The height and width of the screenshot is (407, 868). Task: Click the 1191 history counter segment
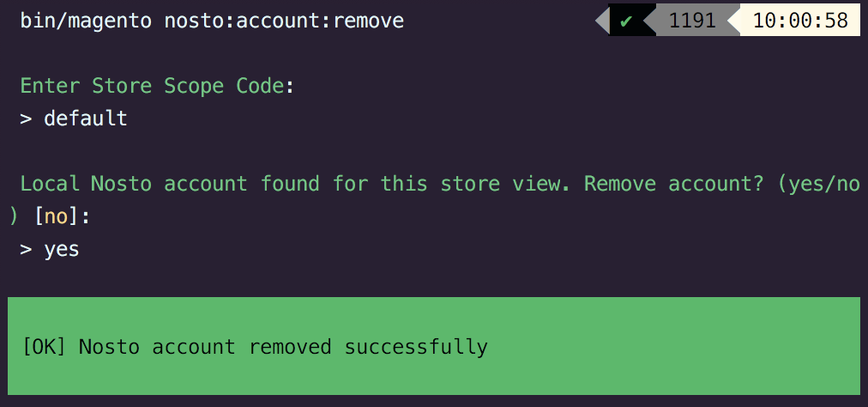pos(691,21)
